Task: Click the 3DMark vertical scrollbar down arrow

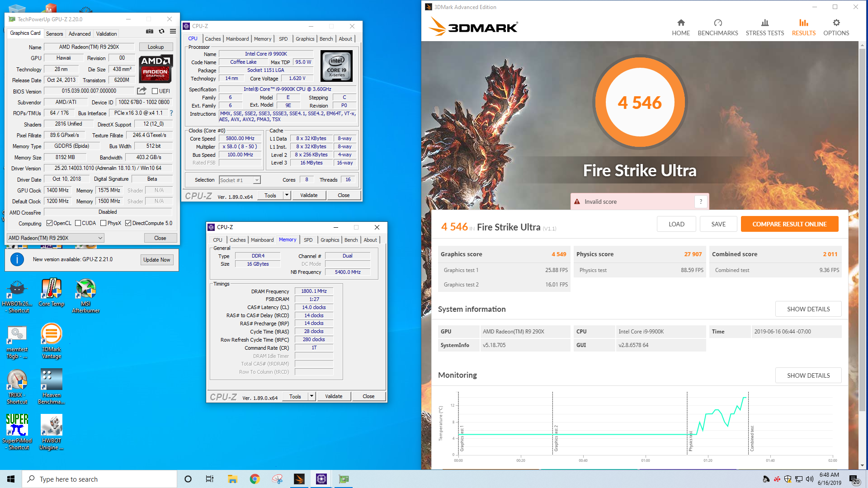Action: coord(863,465)
